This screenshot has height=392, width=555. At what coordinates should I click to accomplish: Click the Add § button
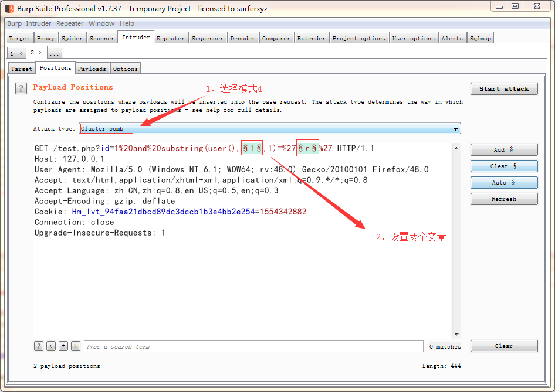pos(504,150)
